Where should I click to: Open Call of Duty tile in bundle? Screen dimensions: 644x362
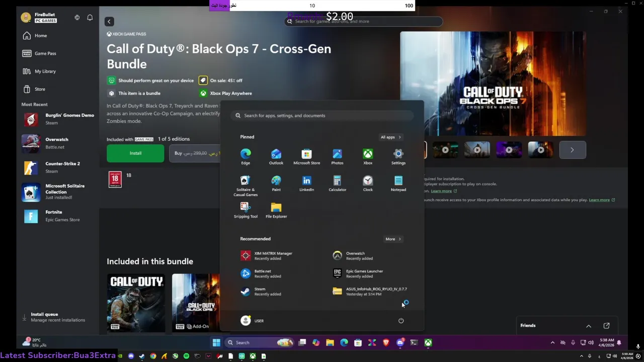[136, 303]
